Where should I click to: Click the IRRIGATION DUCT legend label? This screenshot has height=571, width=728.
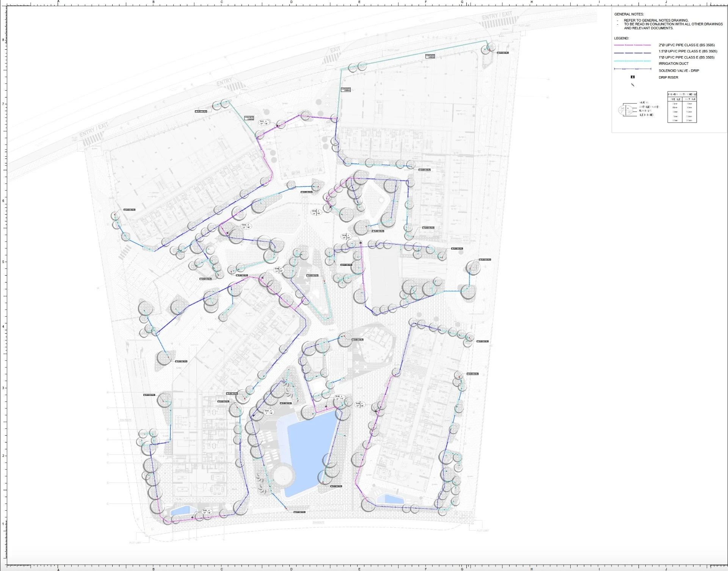click(x=673, y=64)
